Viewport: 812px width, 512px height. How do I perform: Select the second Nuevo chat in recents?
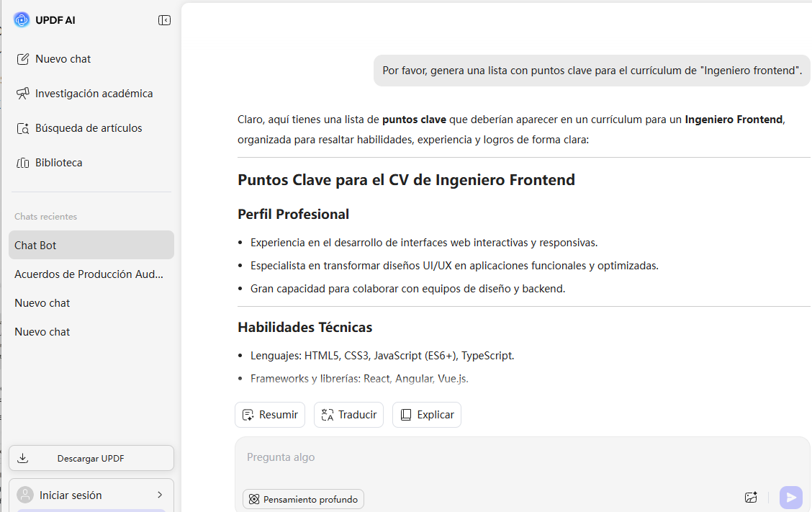(42, 331)
